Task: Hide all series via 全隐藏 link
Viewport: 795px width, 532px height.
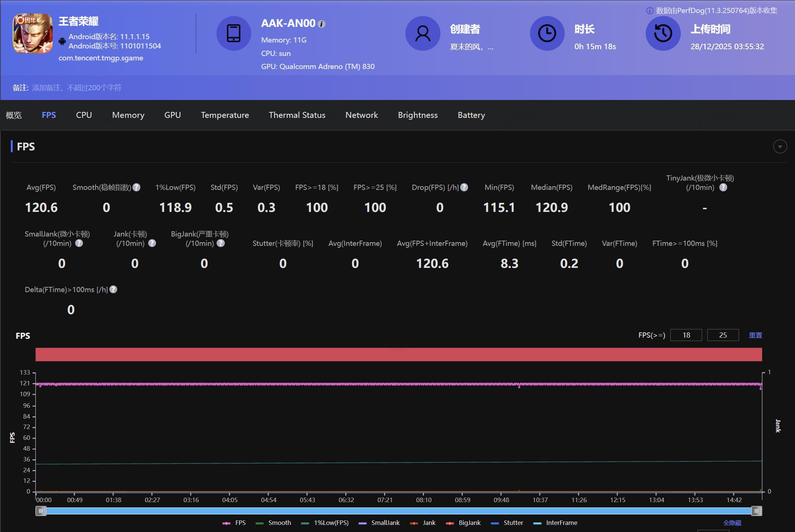Action: click(x=732, y=523)
